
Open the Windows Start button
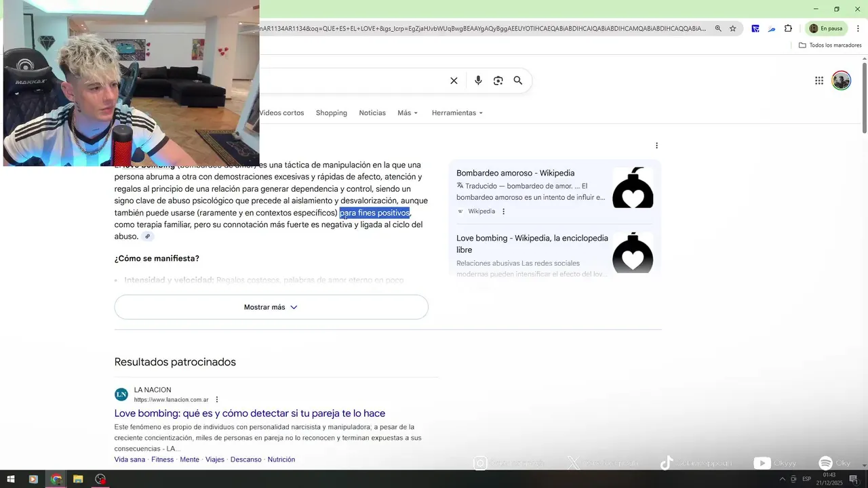11,479
